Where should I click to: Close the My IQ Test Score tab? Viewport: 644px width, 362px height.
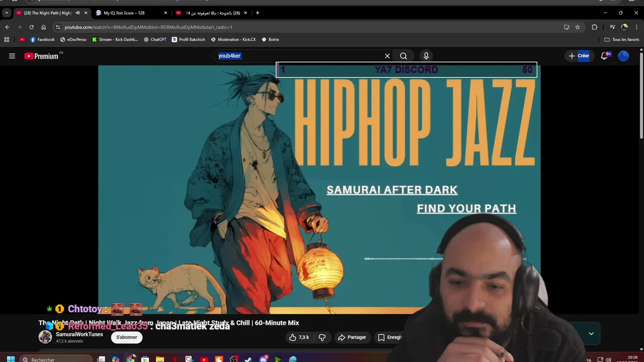point(166,13)
